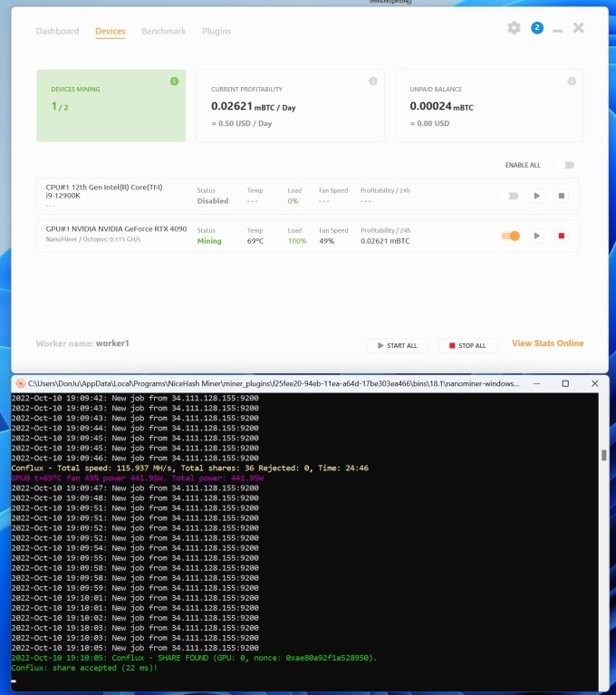Screen dimensions: 616x695
Task: Disable the GPU#1 RTX 4090 device toggle
Action: click(511, 236)
